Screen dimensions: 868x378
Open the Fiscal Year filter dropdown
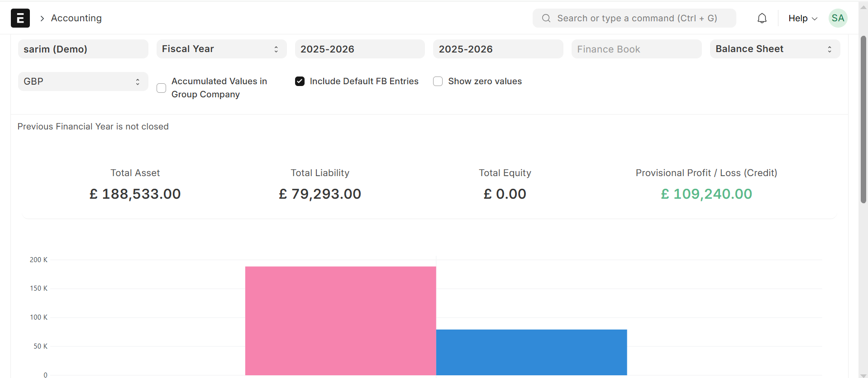point(221,49)
